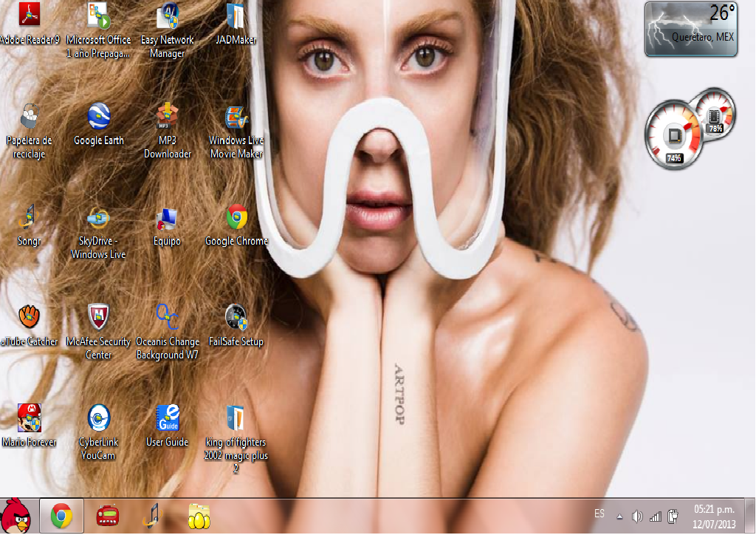This screenshot has height=535, width=756.
Task: Show hidden system tray icons
Action: pos(619,517)
